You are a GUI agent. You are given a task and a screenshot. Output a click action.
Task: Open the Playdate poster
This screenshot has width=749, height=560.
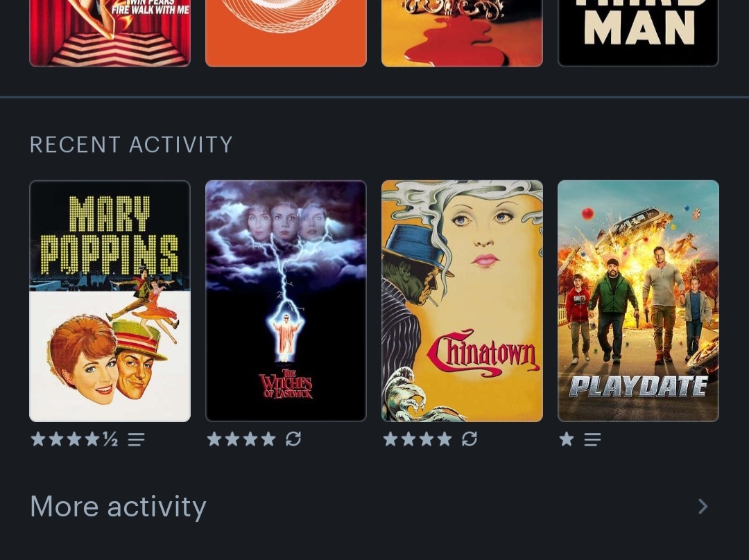(638, 301)
